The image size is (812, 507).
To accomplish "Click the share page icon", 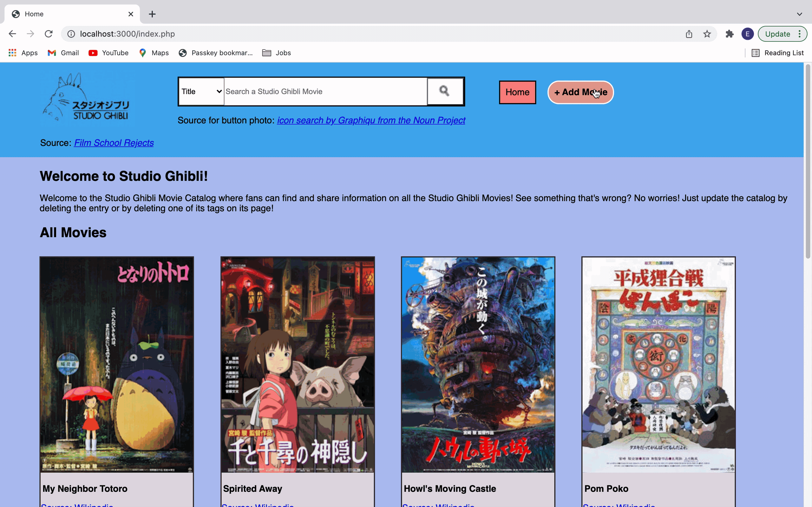I will coord(689,34).
